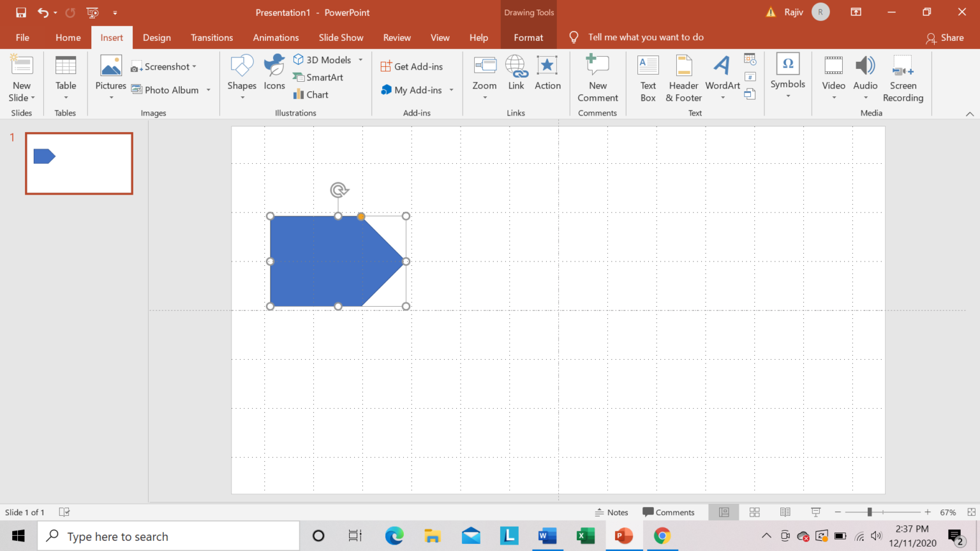Open the Design tab
Image resolution: width=980 pixels, height=551 pixels.
pyautogui.click(x=156, y=38)
